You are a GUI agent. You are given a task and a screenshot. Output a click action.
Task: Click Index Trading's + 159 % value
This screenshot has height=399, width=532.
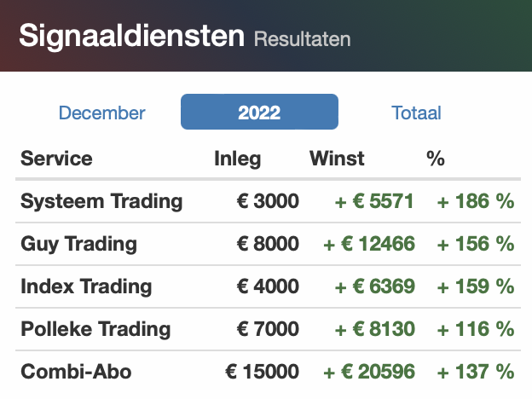coord(476,286)
